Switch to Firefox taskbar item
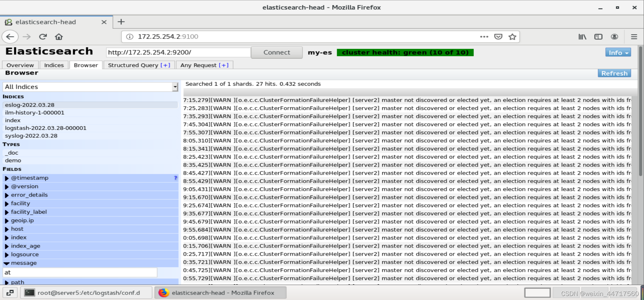The width and height of the screenshot is (644, 300). point(220,293)
